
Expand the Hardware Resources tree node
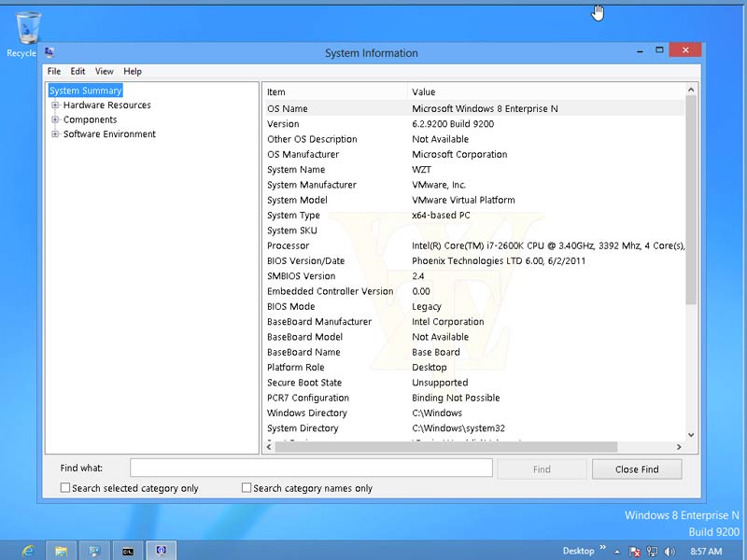click(x=55, y=105)
